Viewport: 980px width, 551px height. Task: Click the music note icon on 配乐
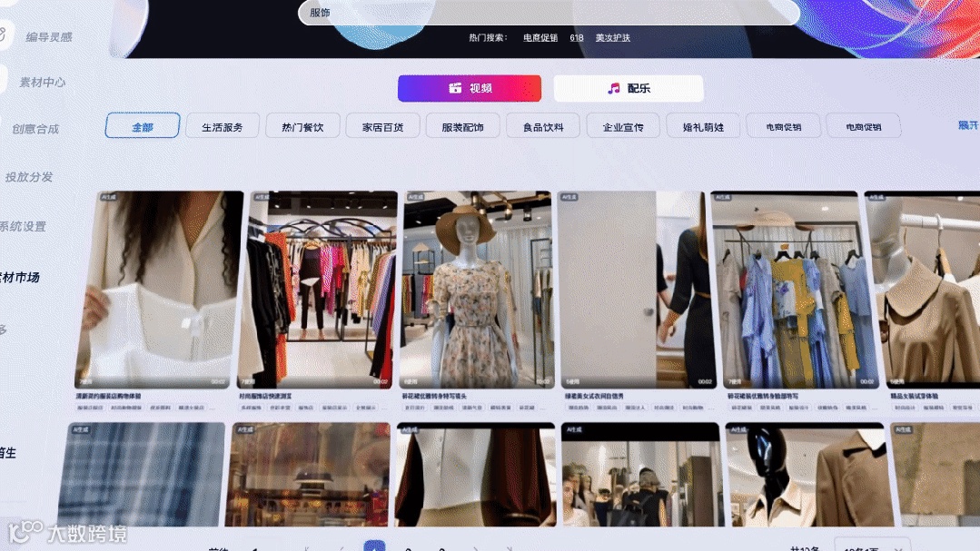point(612,88)
